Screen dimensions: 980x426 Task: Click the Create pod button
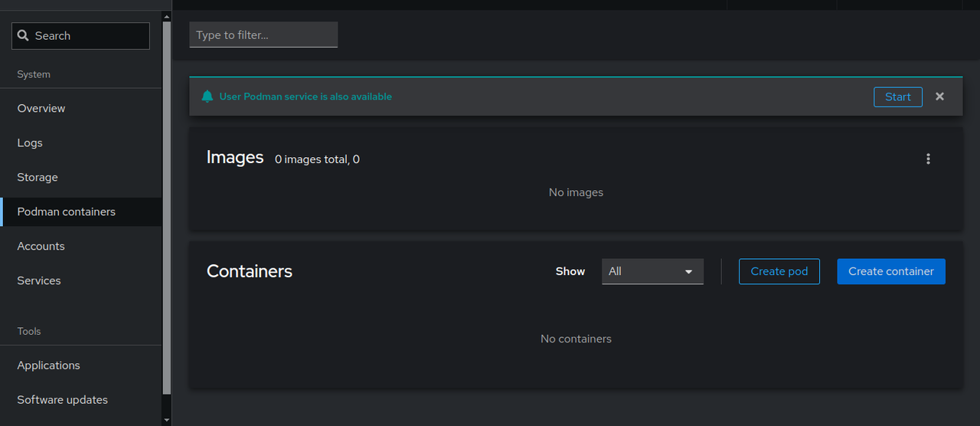point(779,271)
